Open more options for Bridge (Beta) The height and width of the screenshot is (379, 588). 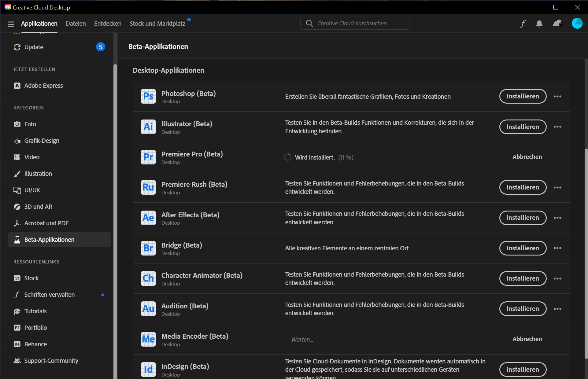[557, 248]
